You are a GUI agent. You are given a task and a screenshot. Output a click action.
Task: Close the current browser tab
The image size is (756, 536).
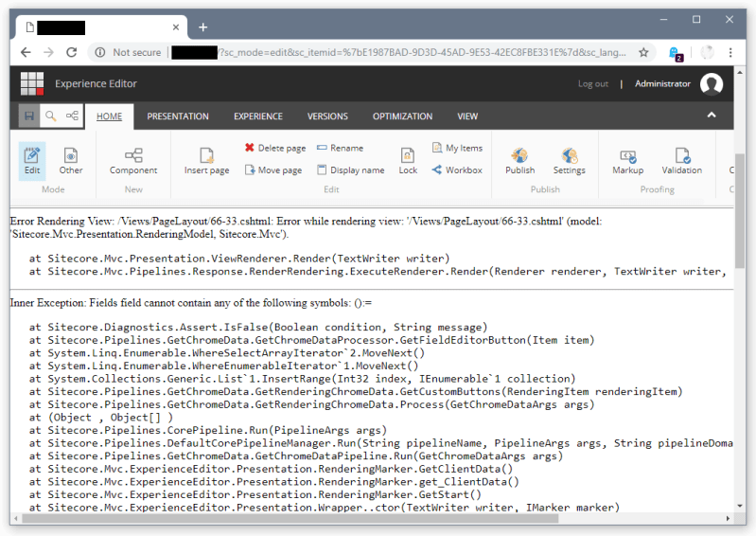[176, 27]
